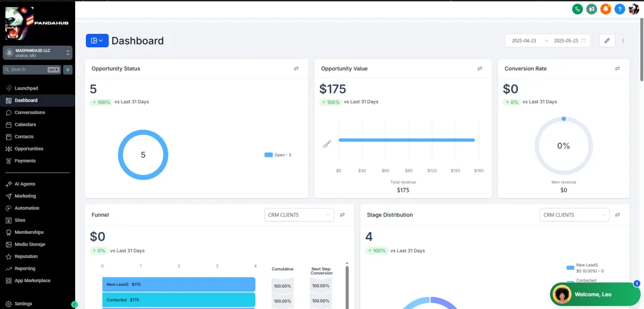This screenshot has width=644, height=309.
Task: Click the Media Storage image icon
Action: point(9,245)
